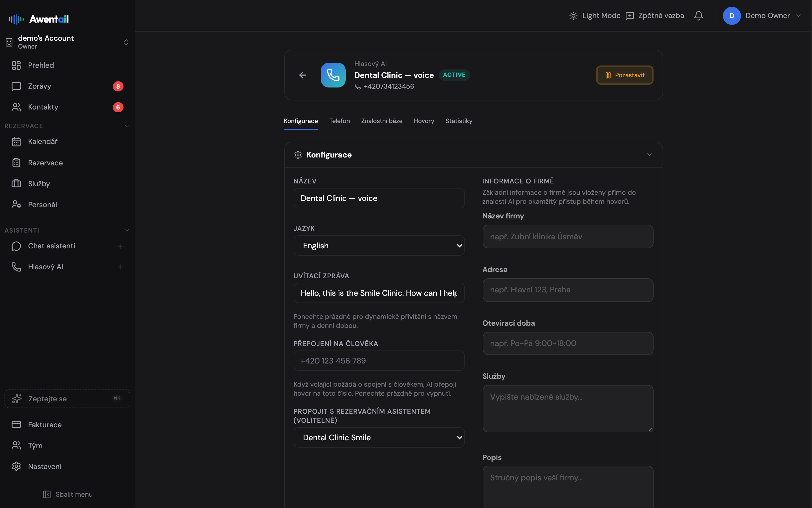Click the blue phone assistant icon
The height and width of the screenshot is (508, 812).
(x=333, y=75)
